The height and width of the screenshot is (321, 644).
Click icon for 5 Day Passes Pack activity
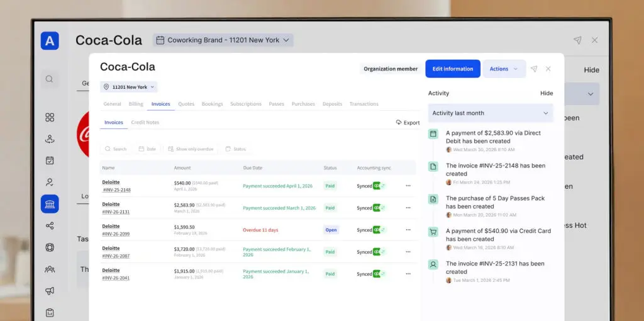[433, 200]
